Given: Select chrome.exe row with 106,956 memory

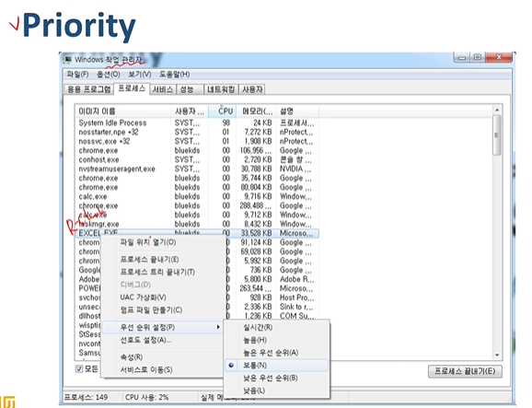Looking at the screenshot, I should [x=196, y=150].
